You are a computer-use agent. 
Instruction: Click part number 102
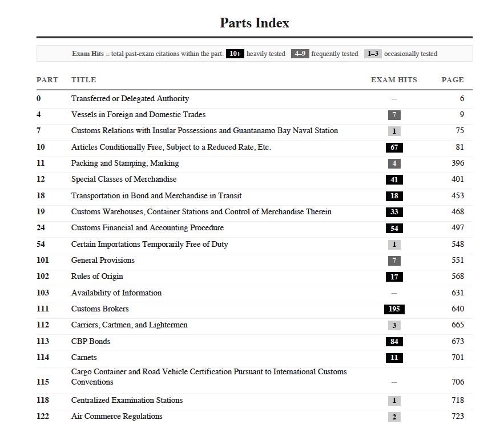click(x=43, y=277)
